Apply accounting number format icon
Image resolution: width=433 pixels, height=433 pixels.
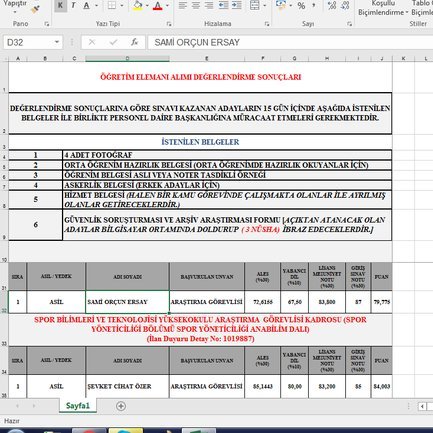[x=281, y=5]
